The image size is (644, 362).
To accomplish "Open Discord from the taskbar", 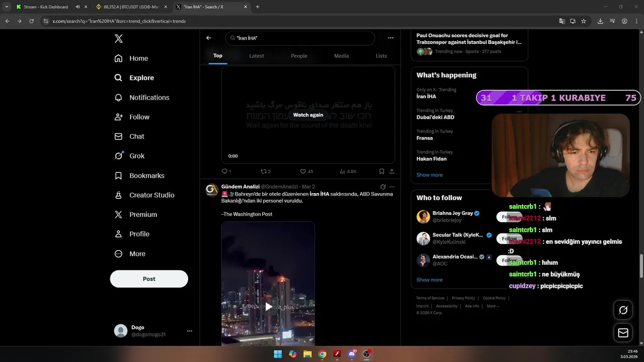I will pyautogui.click(x=352, y=354).
